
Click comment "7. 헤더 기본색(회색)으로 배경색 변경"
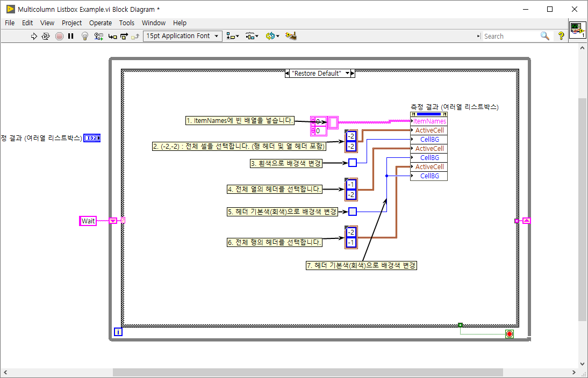pyautogui.click(x=362, y=265)
